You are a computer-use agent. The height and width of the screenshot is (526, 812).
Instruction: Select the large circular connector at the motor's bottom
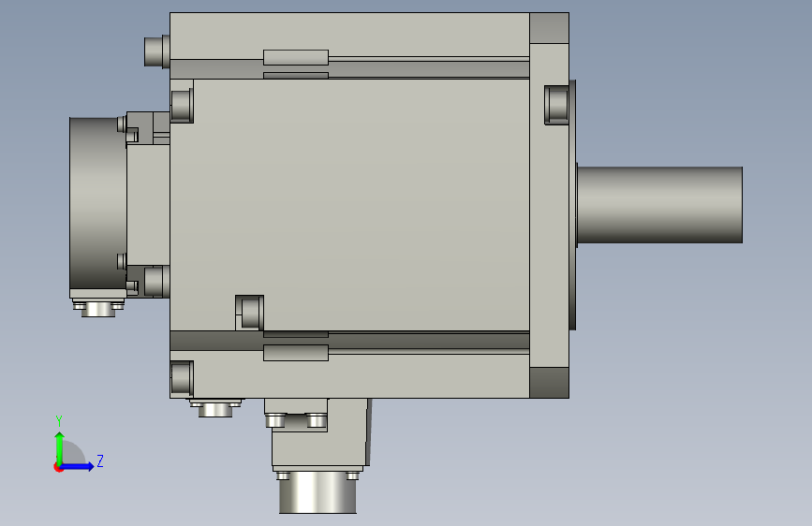click(317, 493)
